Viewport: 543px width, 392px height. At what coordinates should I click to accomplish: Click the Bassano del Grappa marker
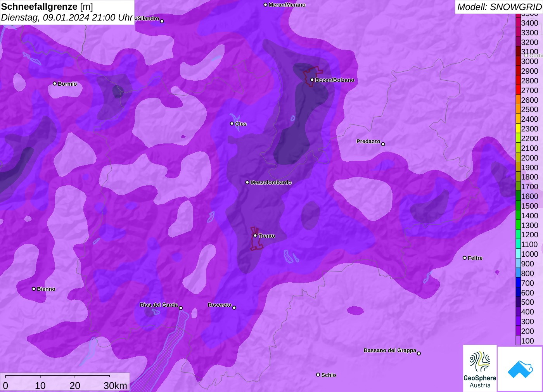pos(419,353)
